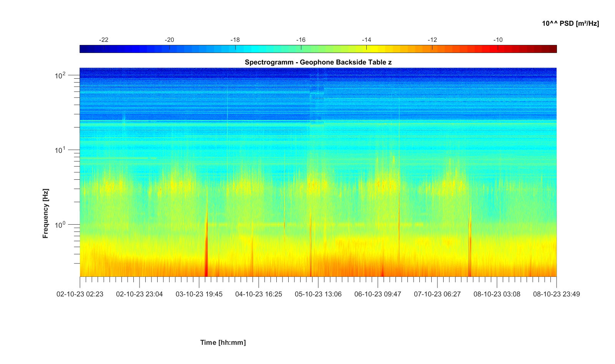Screen dimensions: 615x364
Task: Click the time label '02-10-23 23:04'
Action: (x=140, y=294)
